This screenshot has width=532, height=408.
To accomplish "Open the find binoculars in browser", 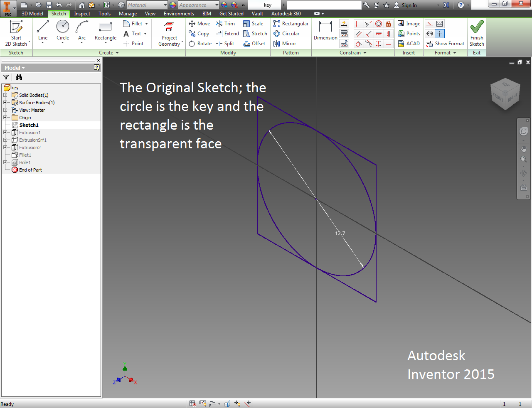I will pyautogui.click(x=19, y=77).
